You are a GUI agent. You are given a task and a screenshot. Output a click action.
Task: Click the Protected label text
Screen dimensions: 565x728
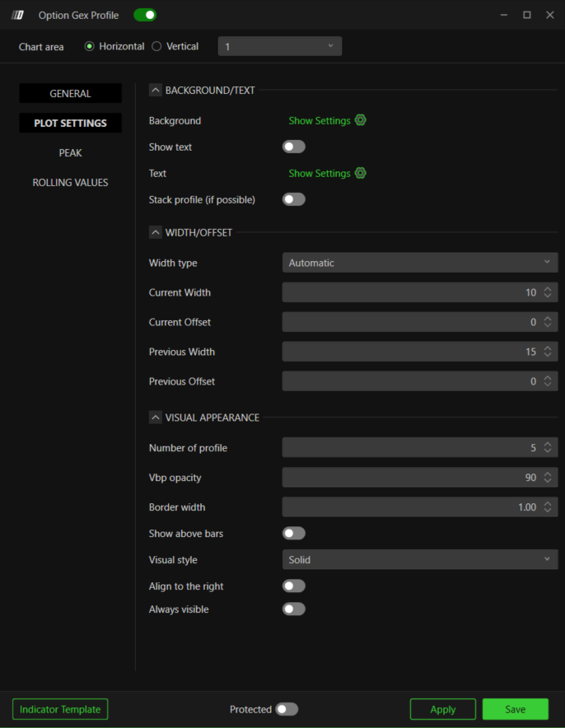coord(250,709)
